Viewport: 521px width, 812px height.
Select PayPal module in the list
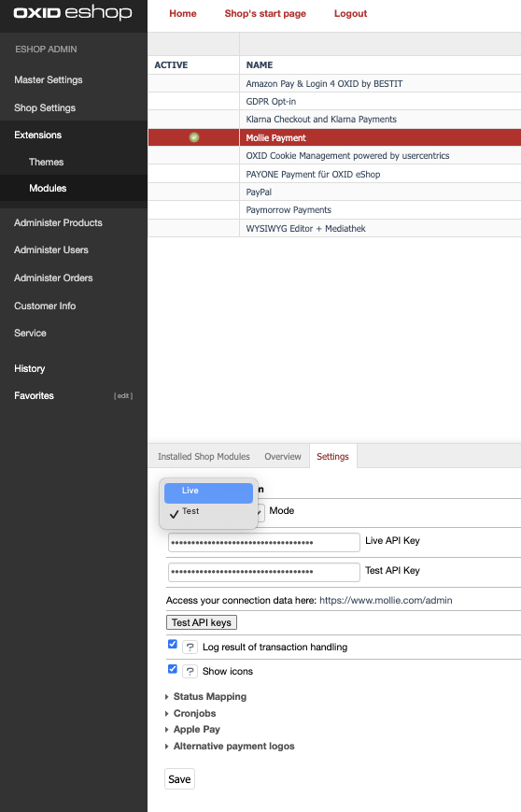(259, 192)
